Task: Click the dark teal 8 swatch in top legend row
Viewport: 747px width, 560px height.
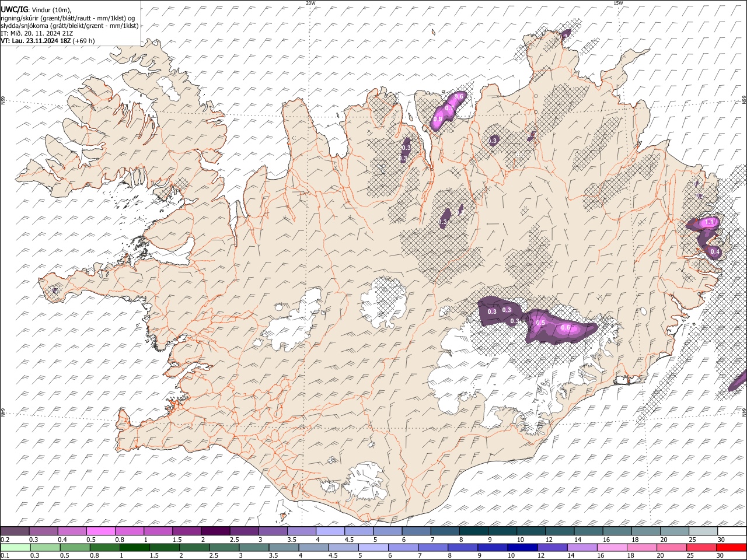Action: point(474,531)
